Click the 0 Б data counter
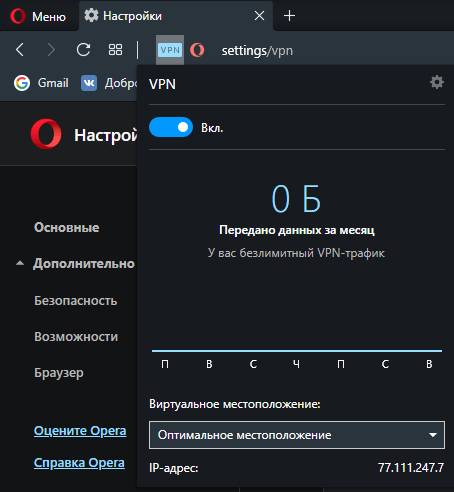Image resolution: width=454 pixels, height=492 pixels. tap(296, 199)
